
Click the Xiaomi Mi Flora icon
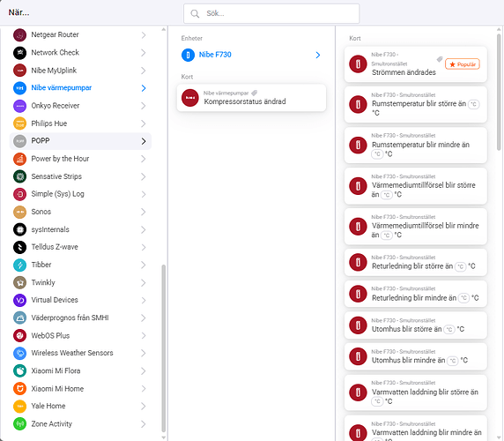pos(19,370)
